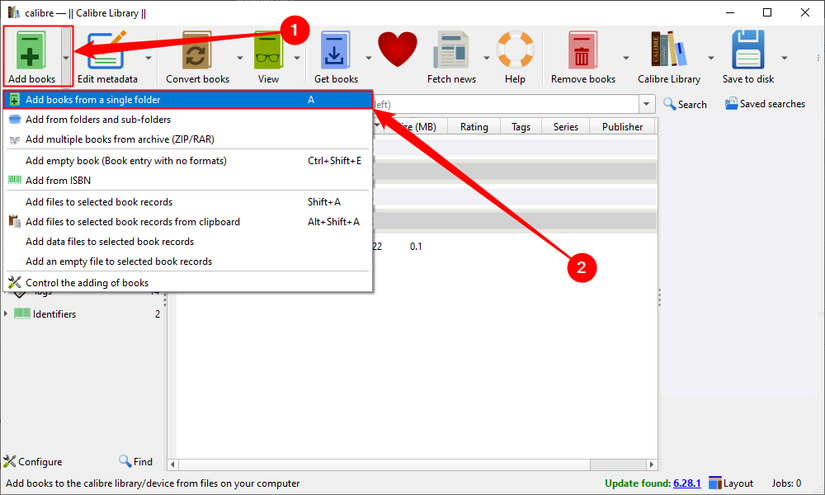
Task: Select Add books from a single folder
Action: click(188, 99)
